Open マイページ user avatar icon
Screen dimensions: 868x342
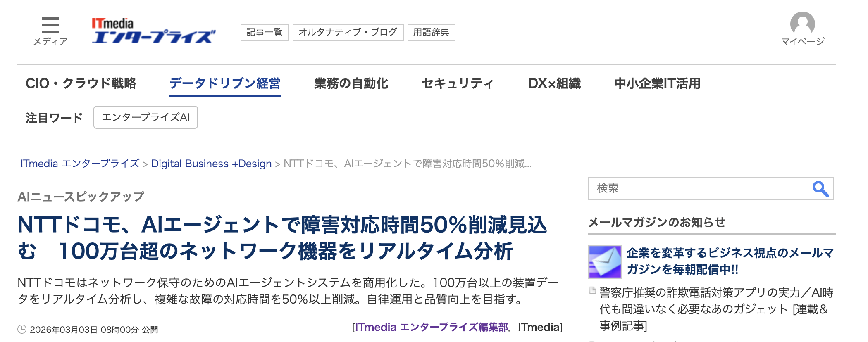[802, 24]
